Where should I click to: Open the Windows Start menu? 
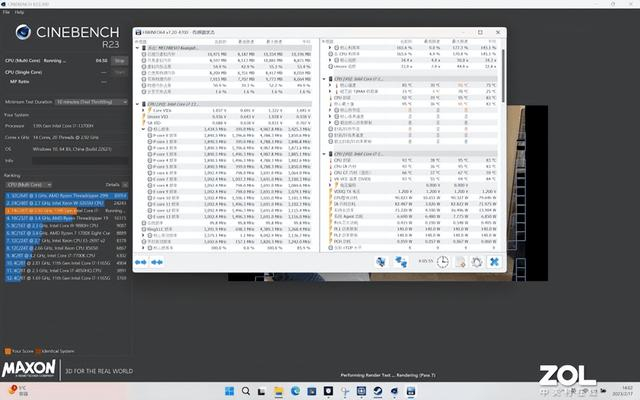[x=231, y=390]
